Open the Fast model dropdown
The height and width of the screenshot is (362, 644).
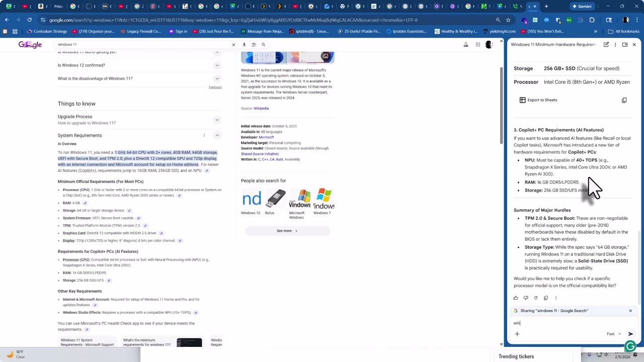614,334
